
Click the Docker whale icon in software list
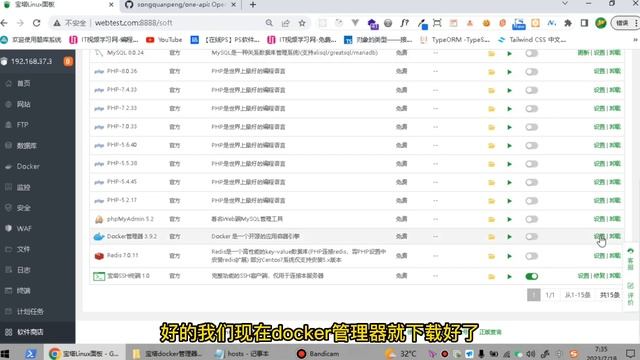pyautogui.click(x=99, y=237)
